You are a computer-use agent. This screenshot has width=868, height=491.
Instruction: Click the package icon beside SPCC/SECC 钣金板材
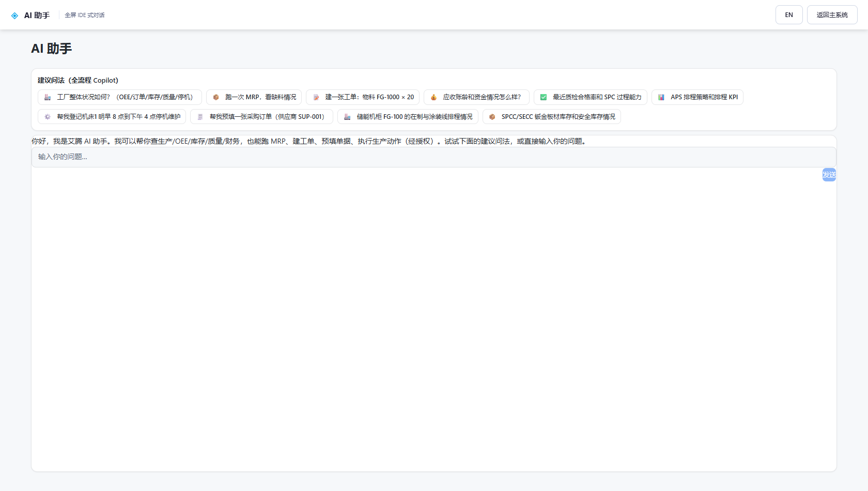coord(492,117)
